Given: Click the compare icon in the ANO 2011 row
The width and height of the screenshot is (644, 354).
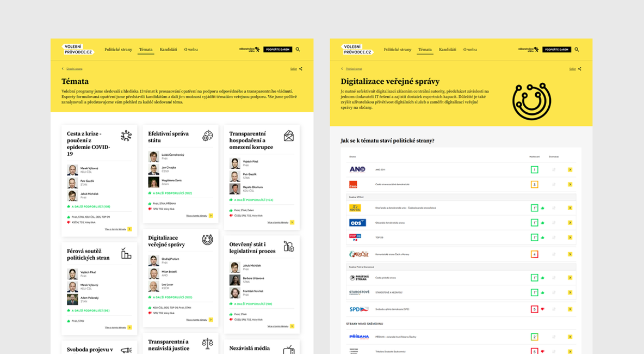Looking at the screenshot, I should pyautogui.click(x=554, y=169).
